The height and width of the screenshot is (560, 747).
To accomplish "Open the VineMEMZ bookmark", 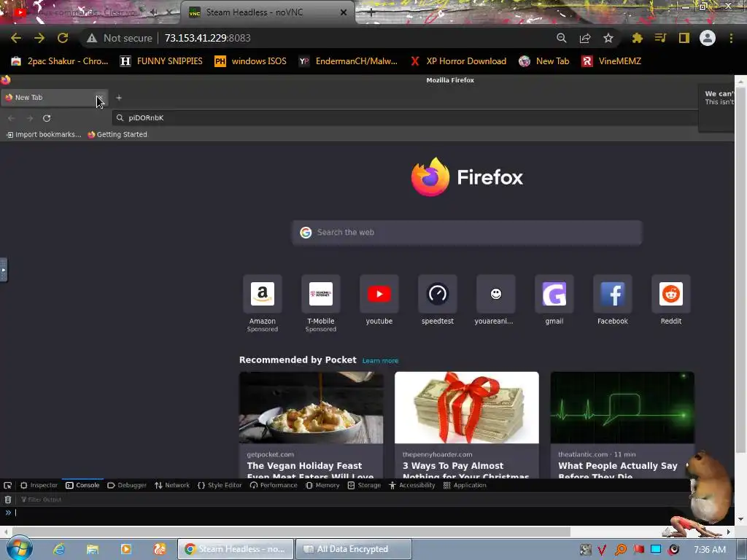I will point(612,61).
